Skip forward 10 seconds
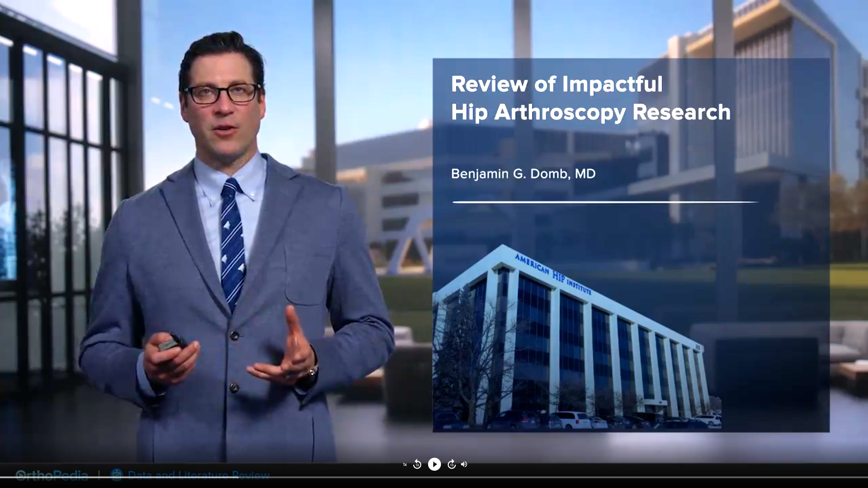The height and width of the screenshot is (488, 868). point(451,464)
